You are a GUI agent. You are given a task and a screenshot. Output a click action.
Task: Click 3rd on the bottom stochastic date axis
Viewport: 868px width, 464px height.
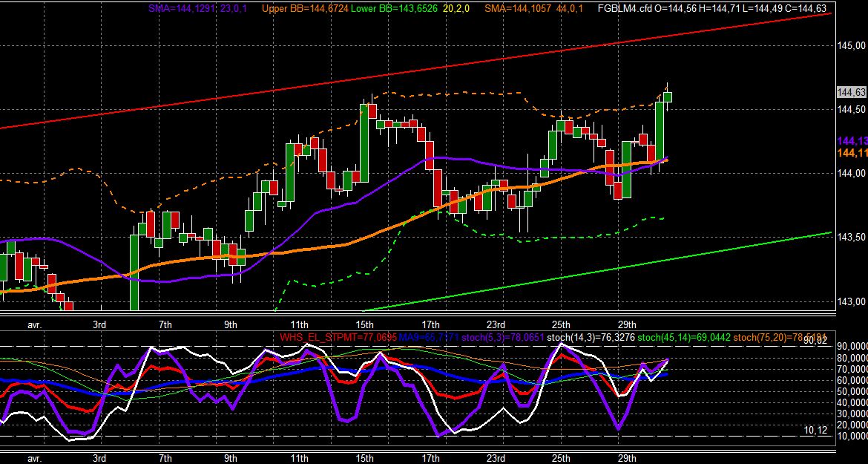99,458
